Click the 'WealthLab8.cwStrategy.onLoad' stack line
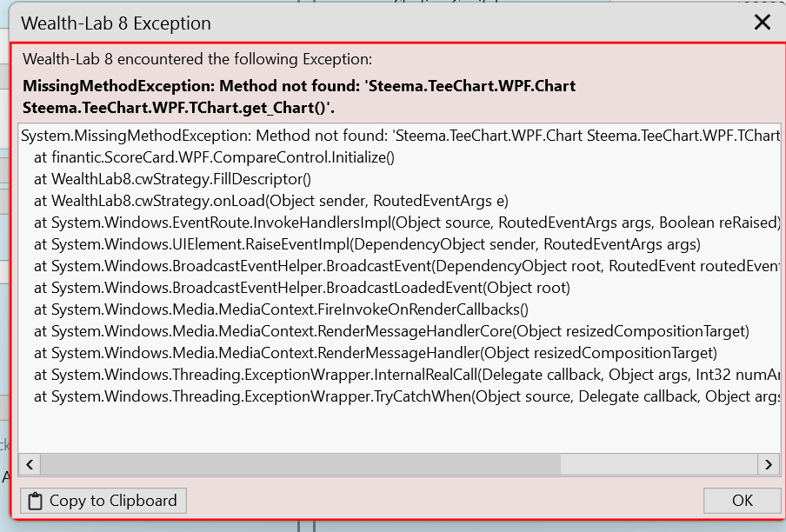 [271, 201]
